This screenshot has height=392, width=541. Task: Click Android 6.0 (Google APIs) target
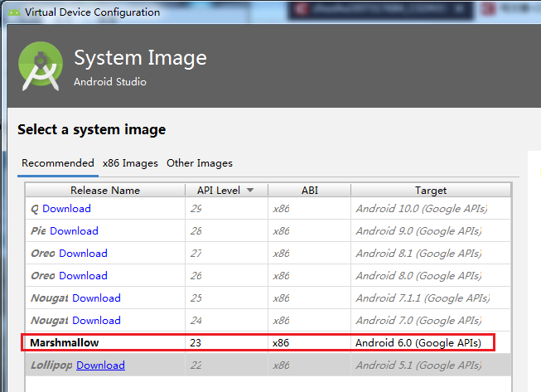point(418,342)
